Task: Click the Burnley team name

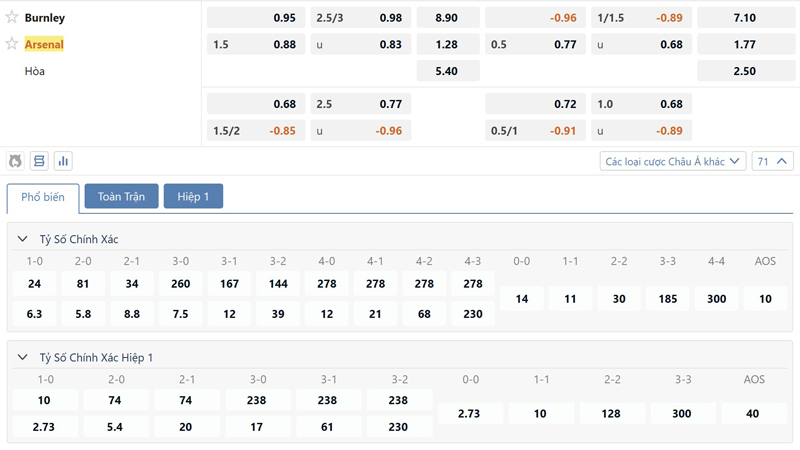Action: (45, 17)
